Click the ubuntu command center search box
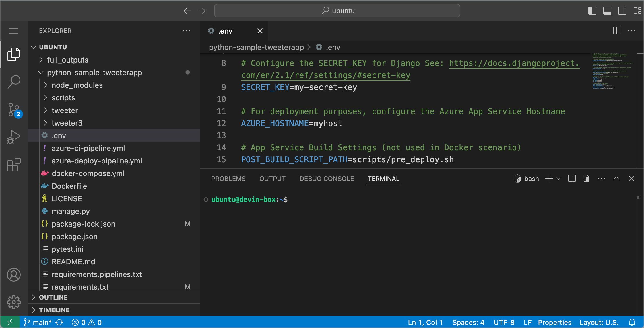This screenshot has height=328, width=644. 337,11
